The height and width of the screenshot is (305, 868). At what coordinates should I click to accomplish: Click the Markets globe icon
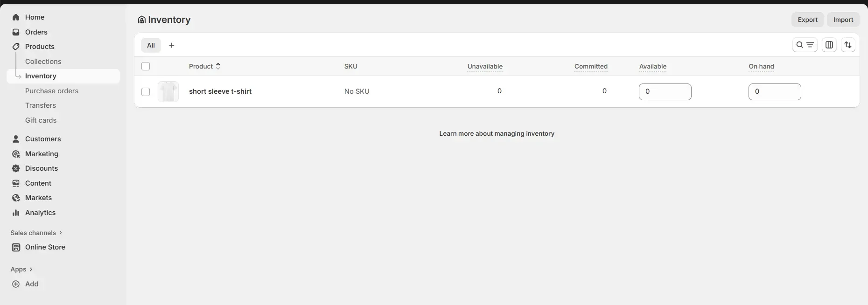pos(16,198)
